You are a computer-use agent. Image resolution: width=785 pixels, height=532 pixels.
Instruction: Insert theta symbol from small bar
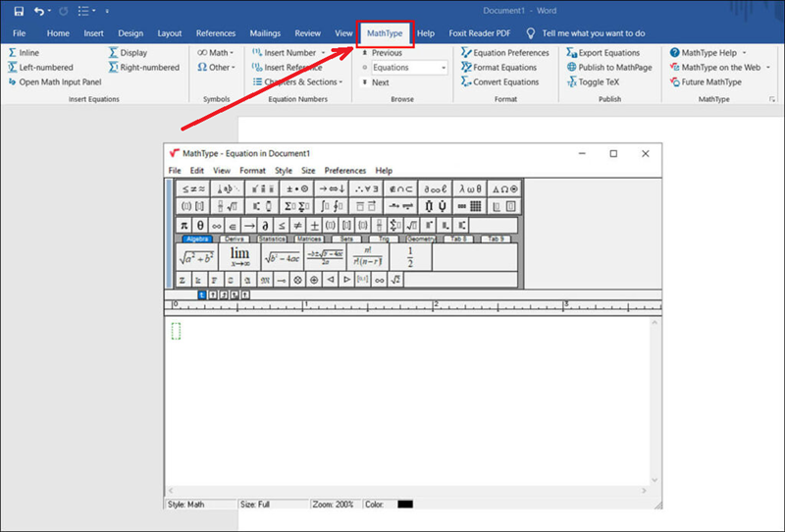coord(200,226)
